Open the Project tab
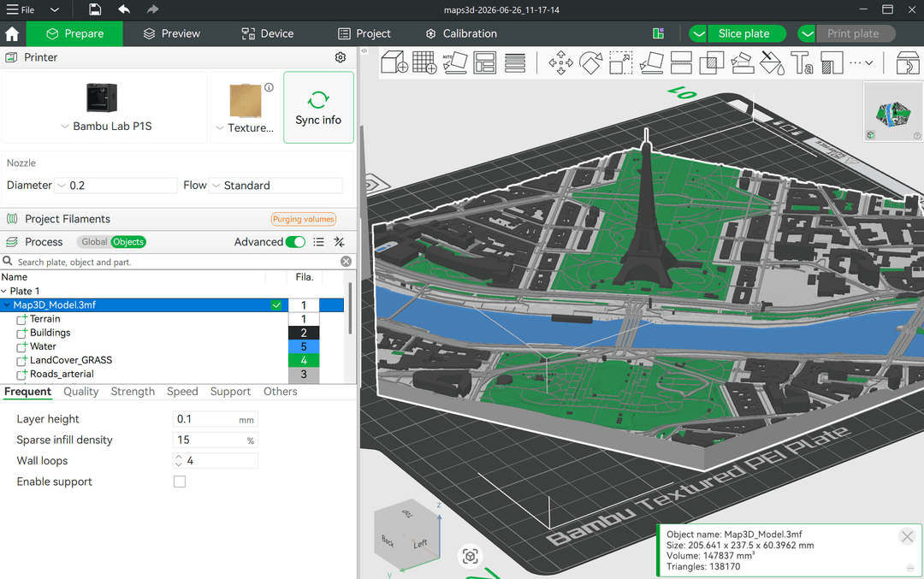Viewport: 924px width, 579px height. [x=364, y=33]
